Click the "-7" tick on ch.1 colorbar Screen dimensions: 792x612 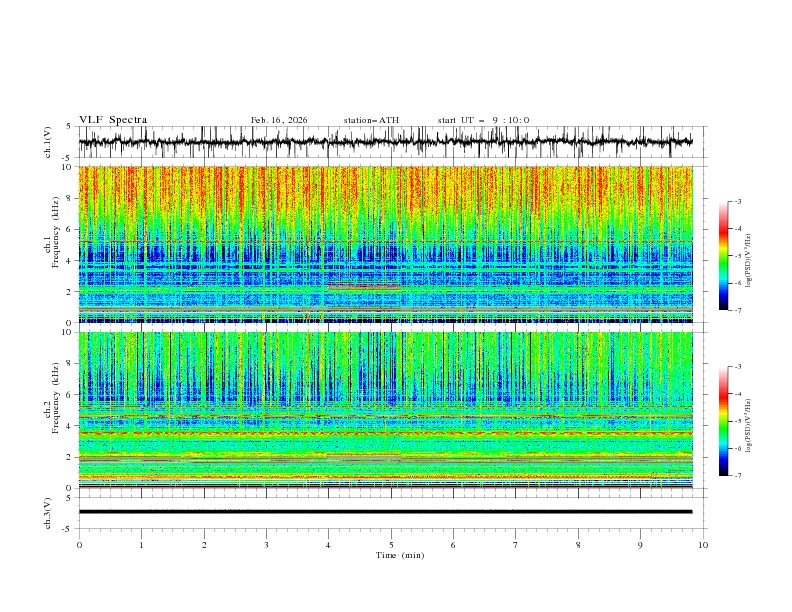coord(737,310)
